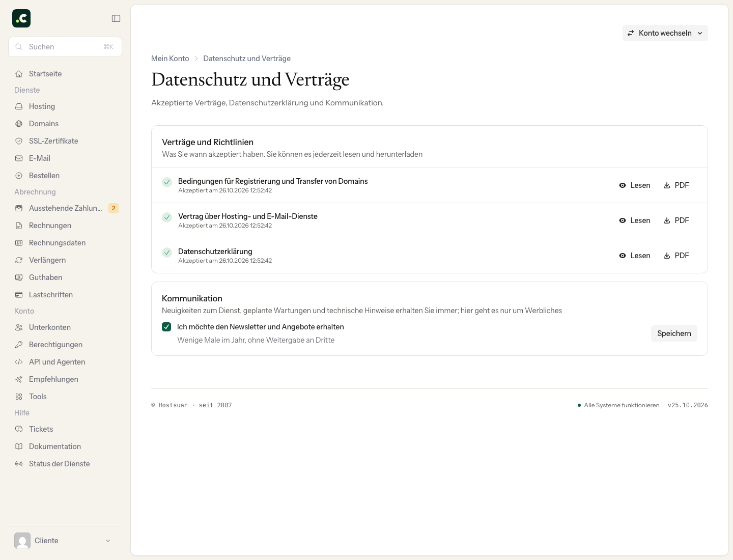Click the Hostsuar logo icon
The height and width of the screenshot is (560, 733).
point(21,18)
